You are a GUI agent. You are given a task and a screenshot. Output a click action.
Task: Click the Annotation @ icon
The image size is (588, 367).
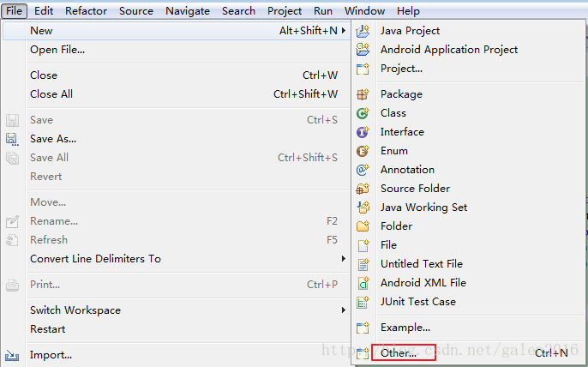tap(363, 170)
